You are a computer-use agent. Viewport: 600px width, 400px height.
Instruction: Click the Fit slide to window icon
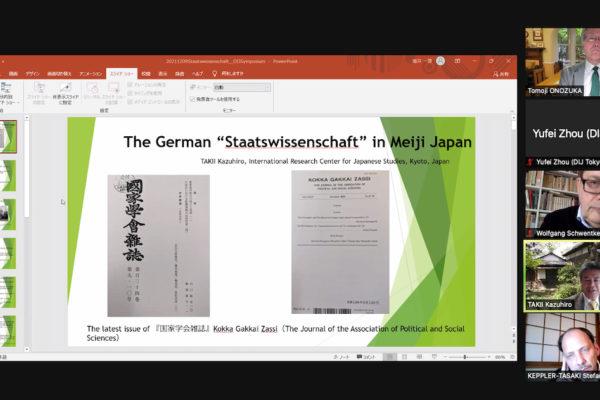tap(512, 357)
